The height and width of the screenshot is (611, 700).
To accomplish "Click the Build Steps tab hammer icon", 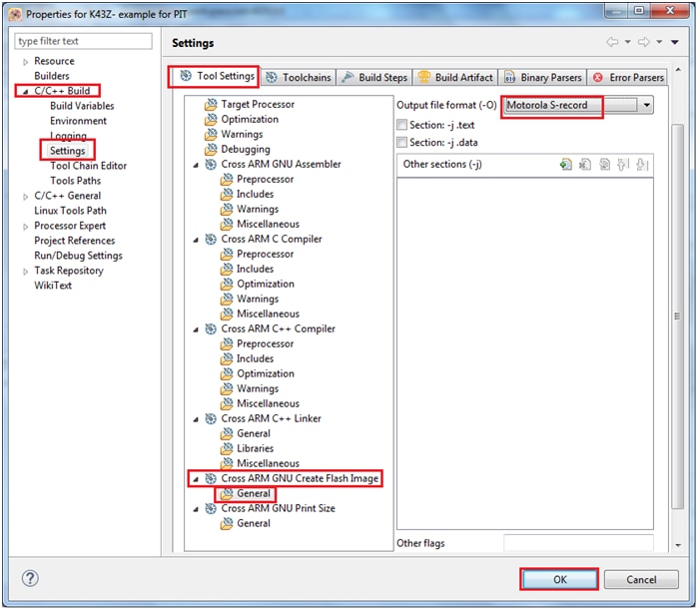I will coord(348,77).
